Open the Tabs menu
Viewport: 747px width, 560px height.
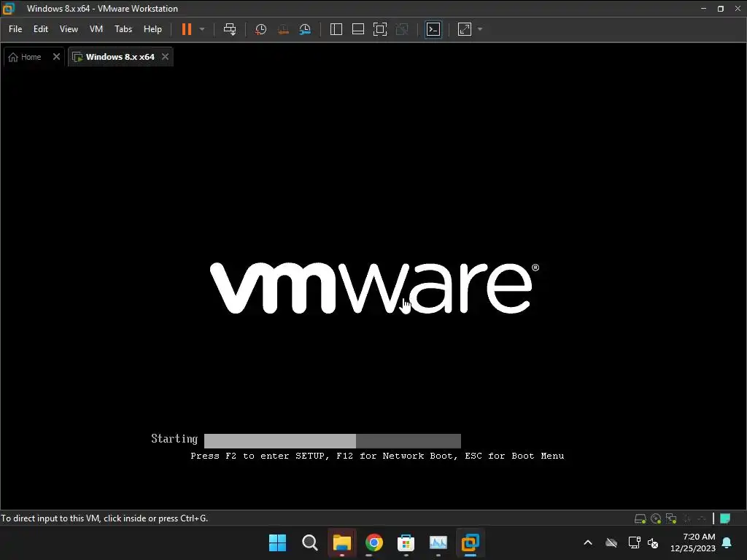click(x=123, y=29)
